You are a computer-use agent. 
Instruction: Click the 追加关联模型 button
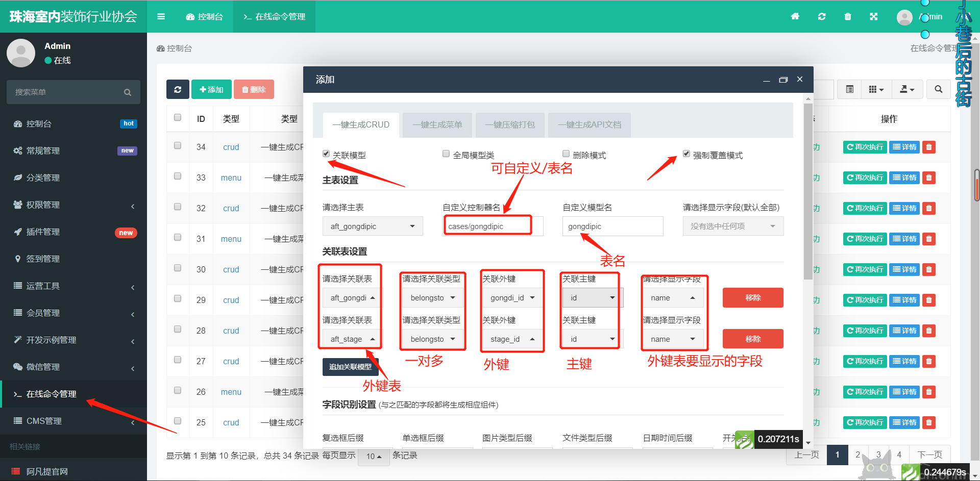pos(350,366)
